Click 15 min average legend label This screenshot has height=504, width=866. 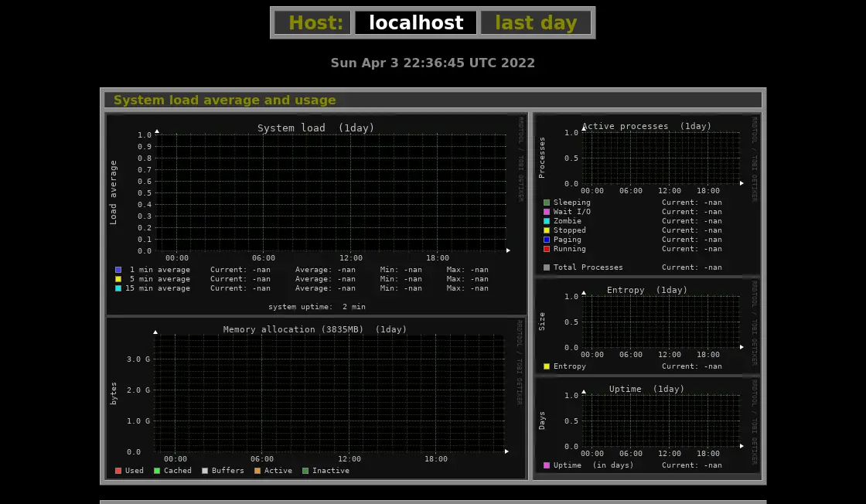pos(158,288)
